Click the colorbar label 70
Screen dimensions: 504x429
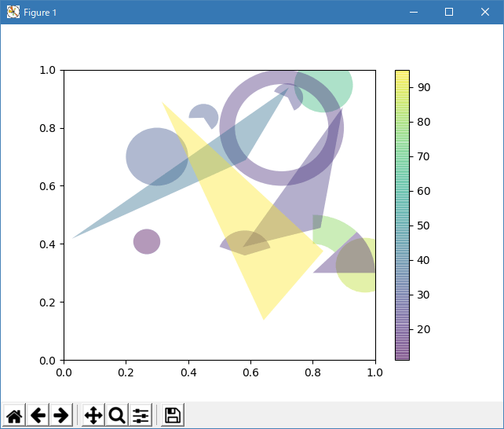(x=424, y=156)
